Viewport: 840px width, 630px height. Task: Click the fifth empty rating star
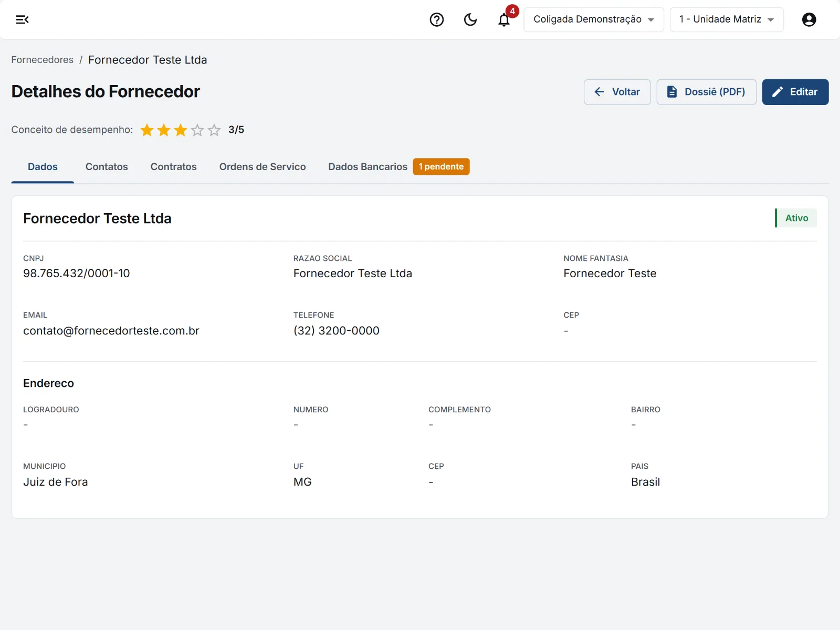coord(214,130)
